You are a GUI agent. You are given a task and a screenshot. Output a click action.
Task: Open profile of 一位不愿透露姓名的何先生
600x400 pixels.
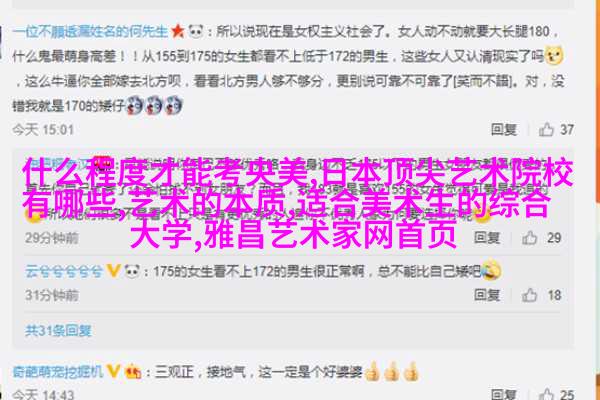(91, 31)
